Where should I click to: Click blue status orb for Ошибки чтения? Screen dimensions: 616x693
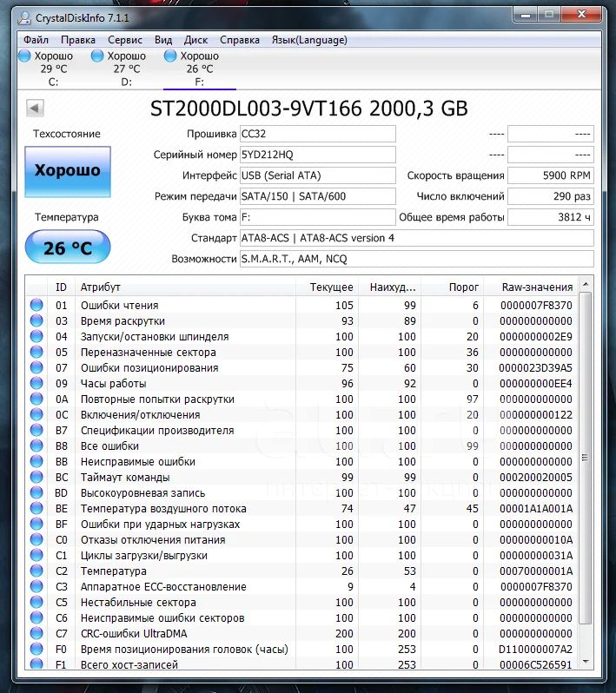[36, 305]
